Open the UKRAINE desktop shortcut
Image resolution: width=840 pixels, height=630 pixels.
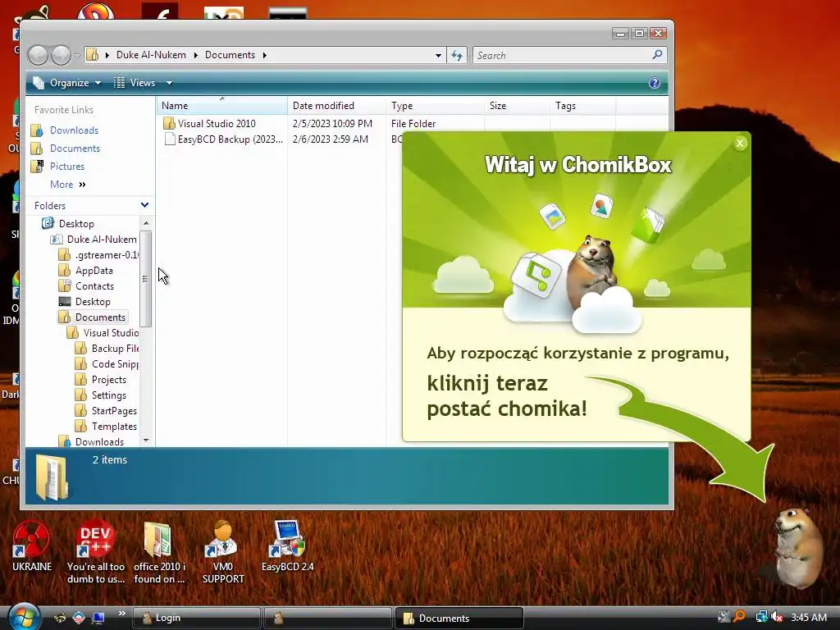point(32,546)
